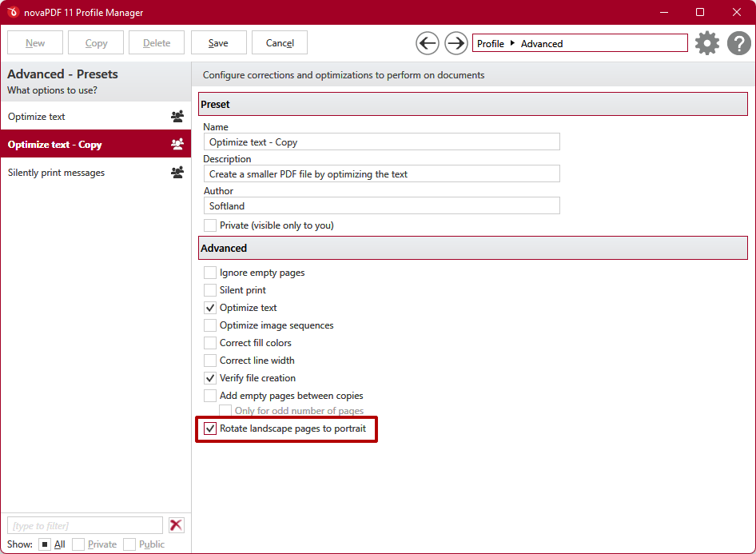Image resolution: width=756 pixels, height=554 pixels.
Task: Maximize the Profile Manager window
Action: click(700, 12)
